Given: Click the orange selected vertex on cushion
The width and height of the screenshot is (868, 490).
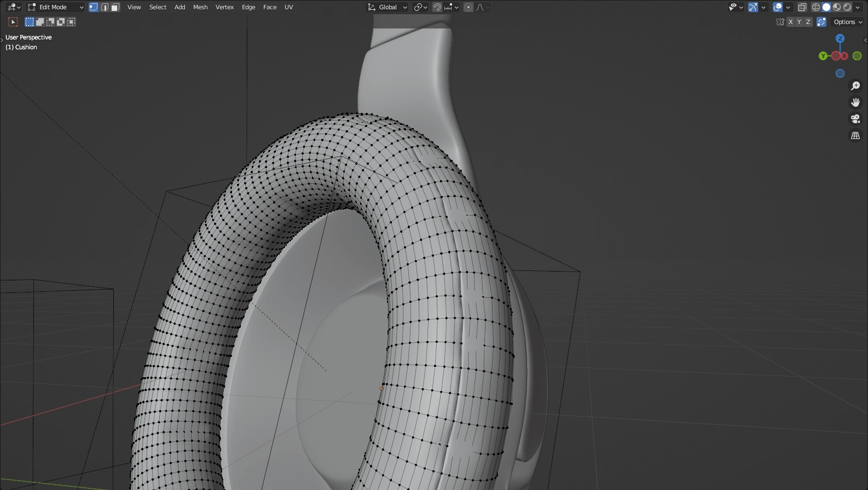Looking at the screenshot, I should (381, 389).
